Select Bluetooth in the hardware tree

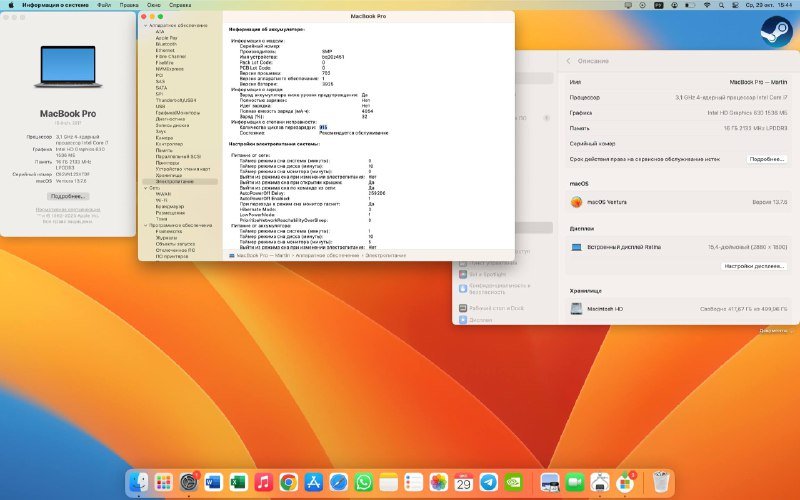click(166, 44)
